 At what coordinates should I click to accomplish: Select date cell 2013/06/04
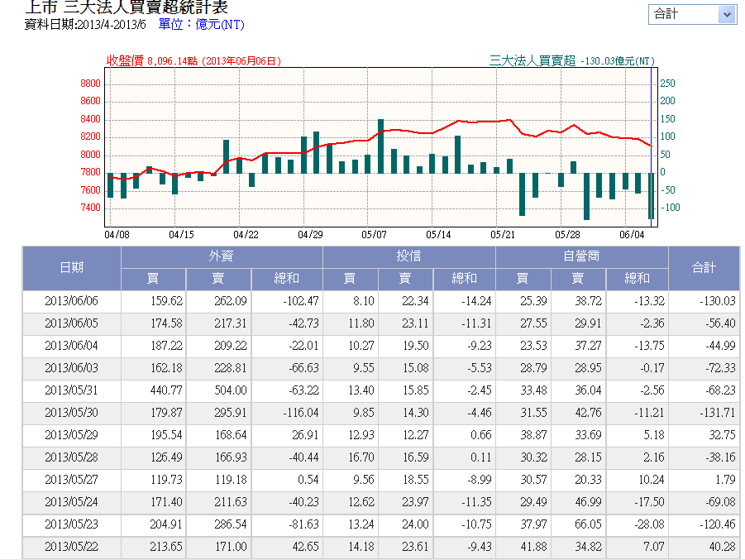pos(71,346)
